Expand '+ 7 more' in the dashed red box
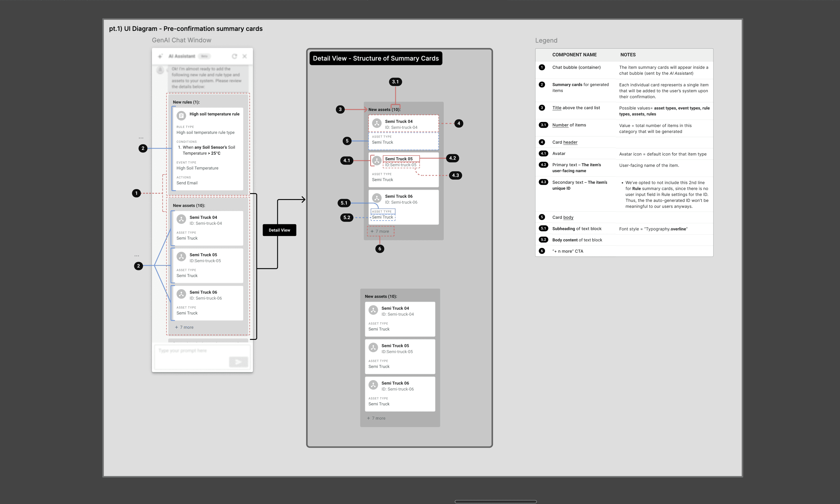 (380, 232)
